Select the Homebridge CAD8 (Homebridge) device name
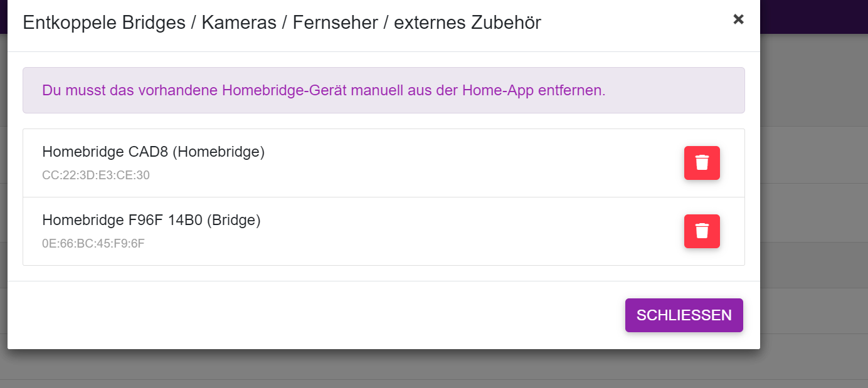This screenshot has width=868, height=388. tap(153, 152)
